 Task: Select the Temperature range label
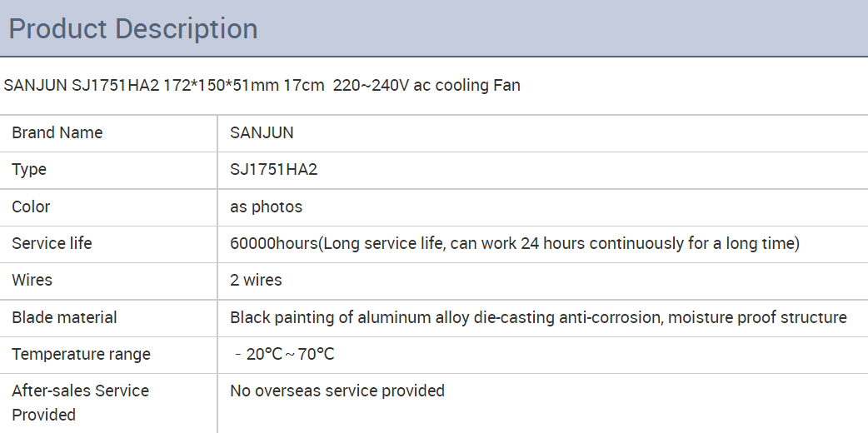point(81,355)
